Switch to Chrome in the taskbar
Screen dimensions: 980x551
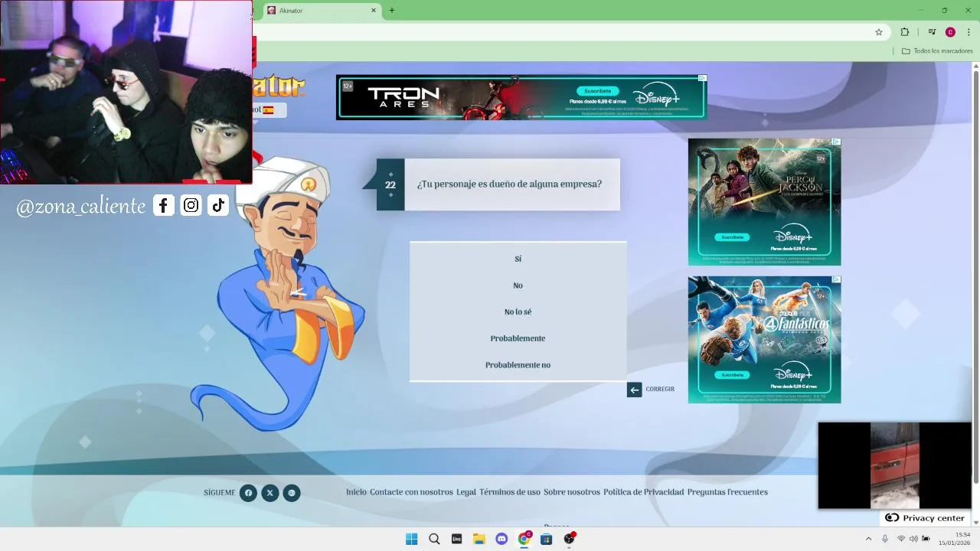[x=524, y=539]
